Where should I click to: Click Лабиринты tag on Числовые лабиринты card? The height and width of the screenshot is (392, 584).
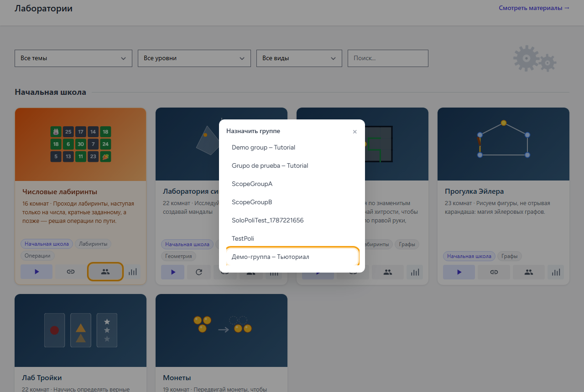(x=93, y=244)
